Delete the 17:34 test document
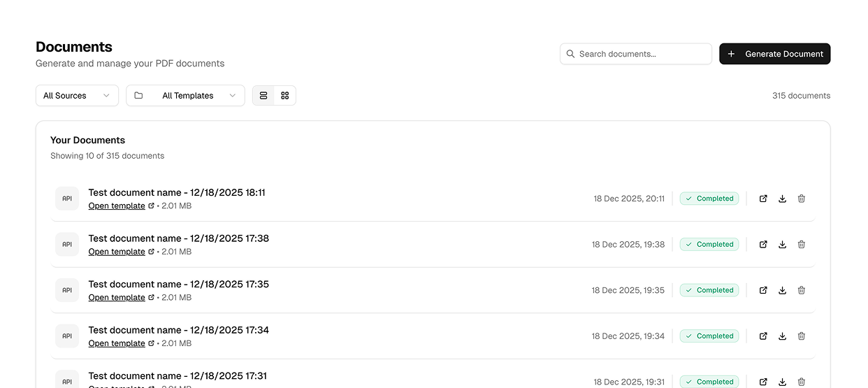Viewport: 868px width, 388px height. coord(802,336)
